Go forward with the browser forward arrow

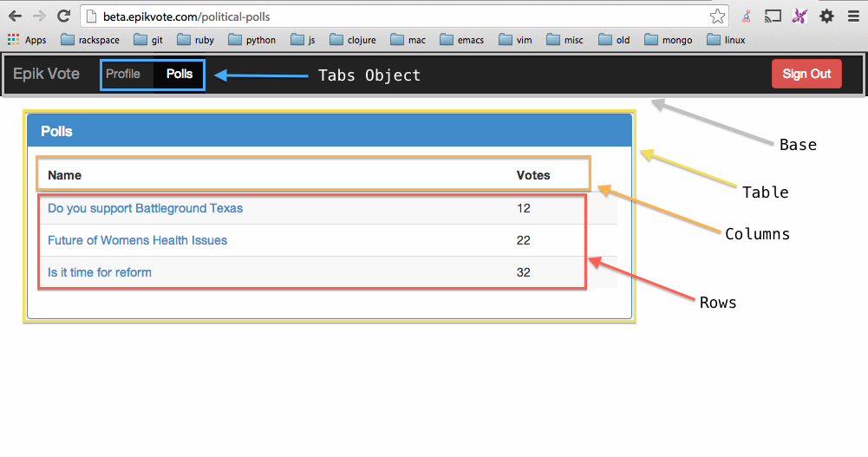39,16
